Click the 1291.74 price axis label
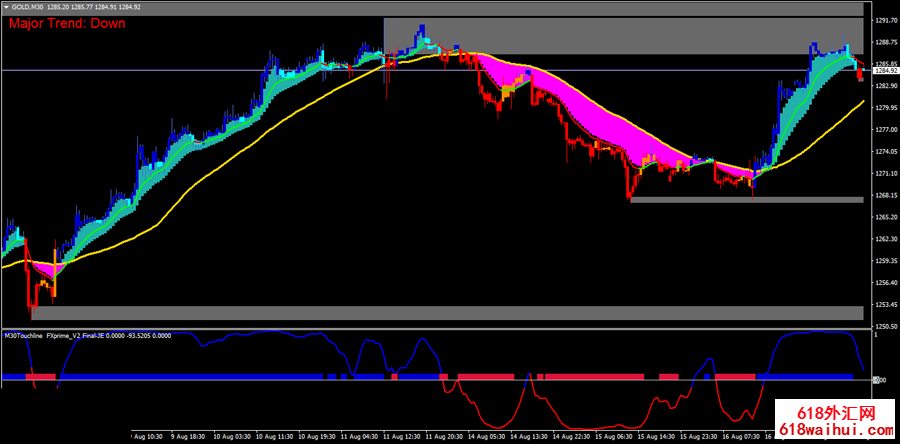 (885, 20)
